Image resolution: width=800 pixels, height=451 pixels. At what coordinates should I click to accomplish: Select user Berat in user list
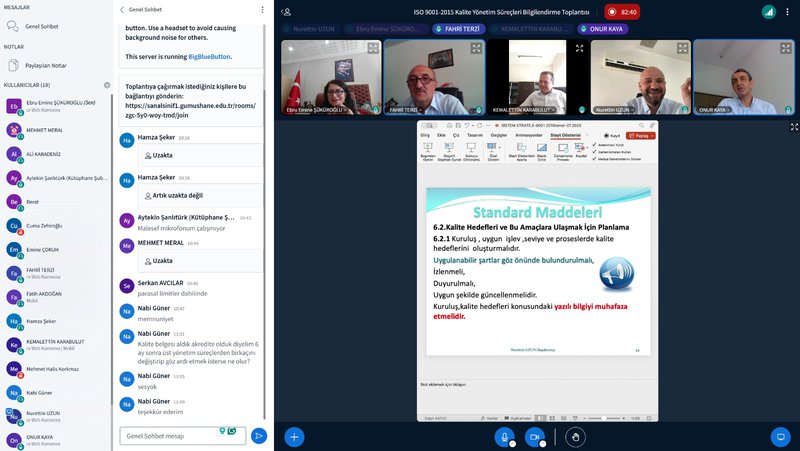click(56, 202)
